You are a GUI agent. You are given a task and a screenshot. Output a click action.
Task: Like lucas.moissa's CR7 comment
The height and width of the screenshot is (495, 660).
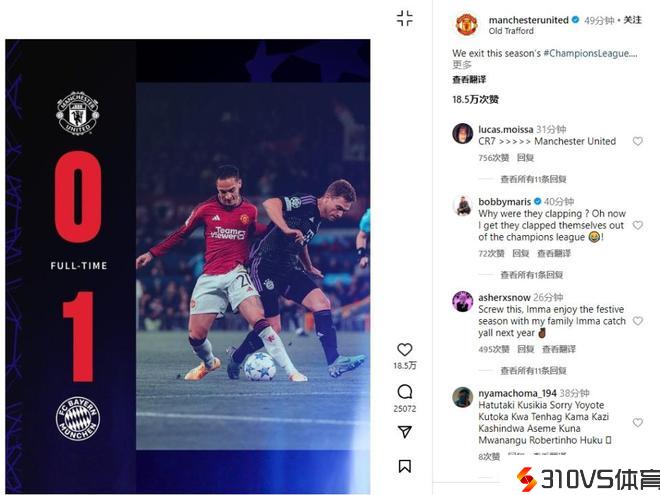pos(637,141)
